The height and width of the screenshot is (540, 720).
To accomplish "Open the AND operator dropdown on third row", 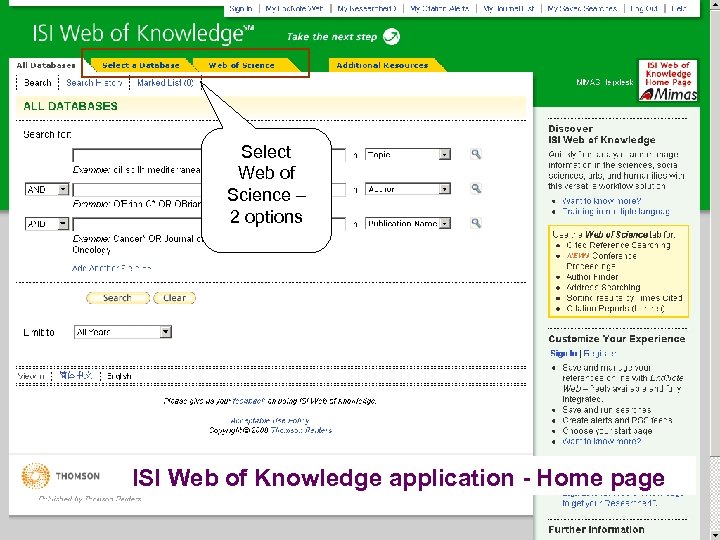I will [x=47, y=224].
